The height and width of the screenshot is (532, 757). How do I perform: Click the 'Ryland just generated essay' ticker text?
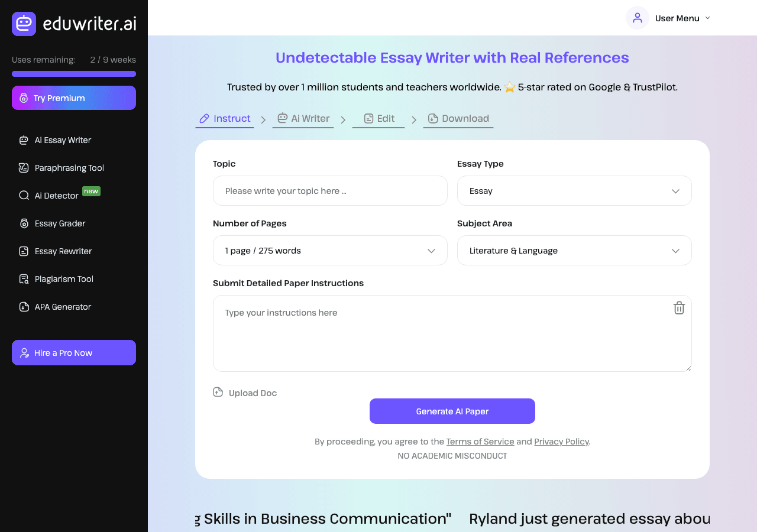[x=589, y=518]
